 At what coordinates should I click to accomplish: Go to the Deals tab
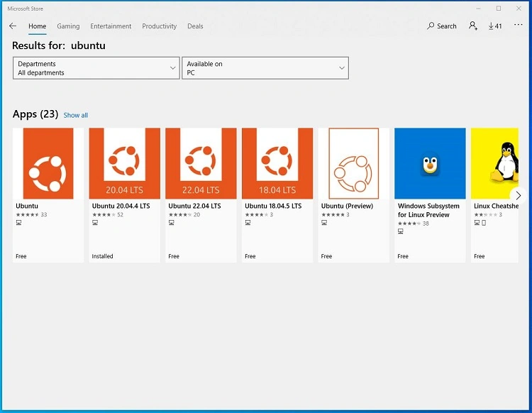[195, 26]
